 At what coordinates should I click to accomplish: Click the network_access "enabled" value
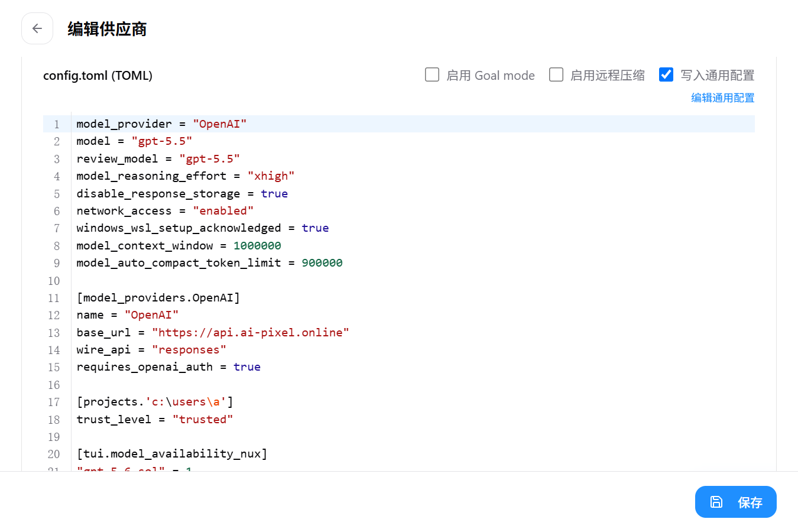(223, 211)
